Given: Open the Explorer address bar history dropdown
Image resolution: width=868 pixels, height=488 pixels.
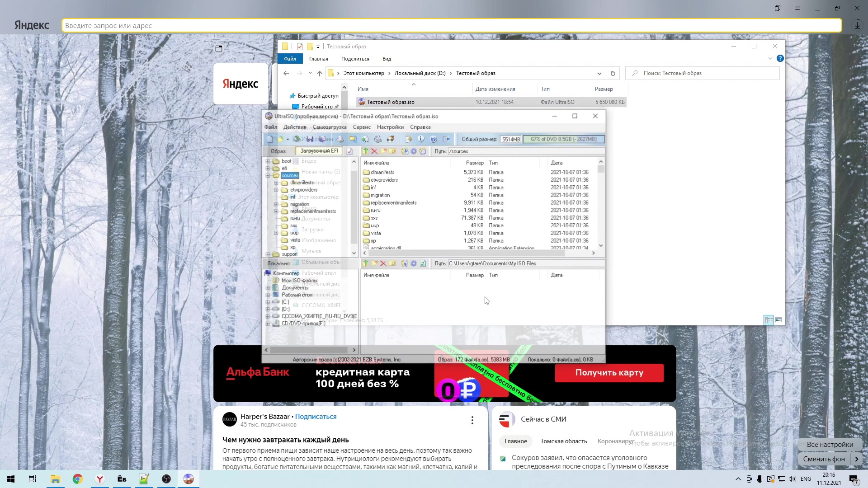Looking at the screenshot, I should click(599, 73).
